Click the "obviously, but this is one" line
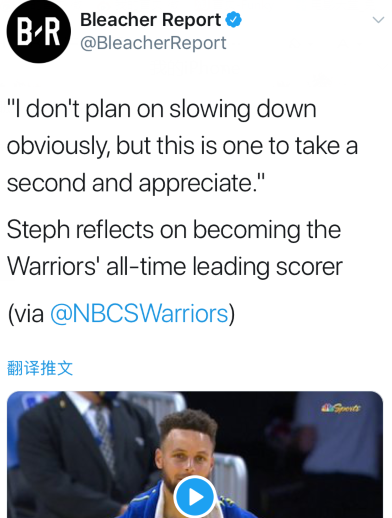The image size is (392, 518). pyautogui.click(x=182, y=146)
